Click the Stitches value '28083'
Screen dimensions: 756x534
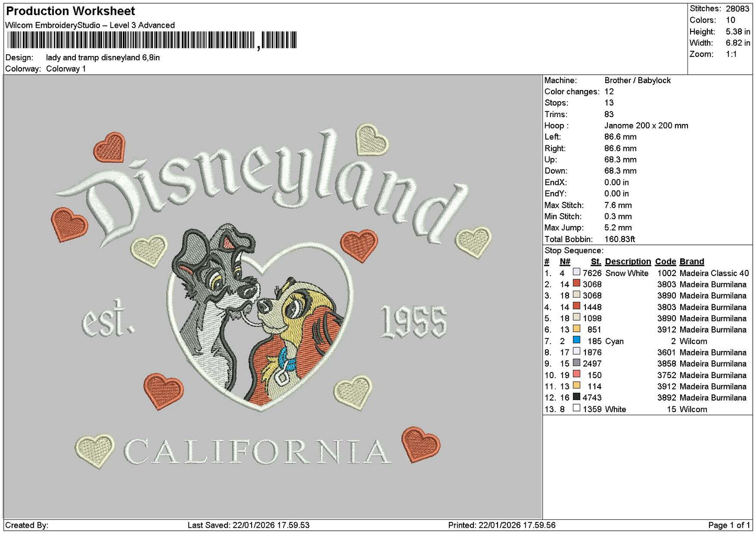pyautogui.click(x=737, y=8)
